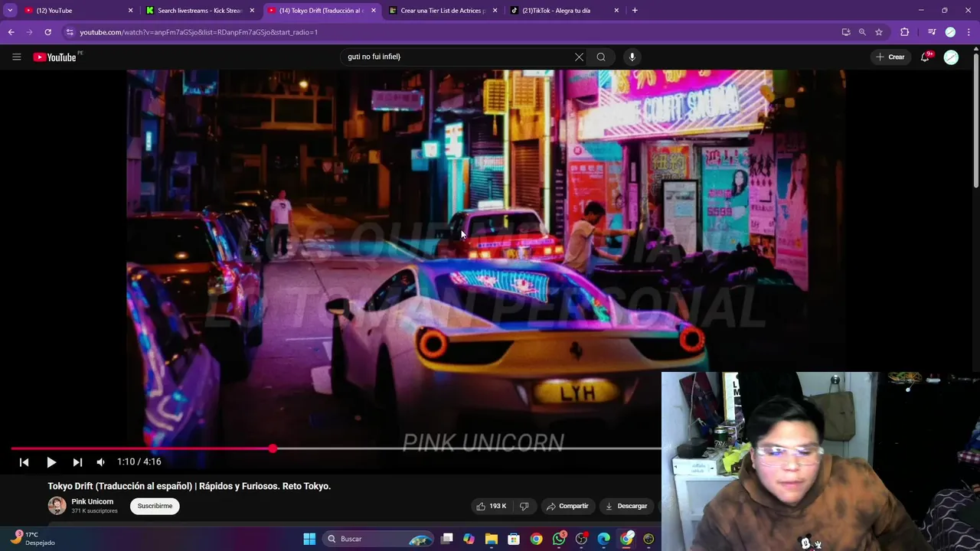This screenshot has height=551, width=980.
Task: Seek using the red progress bar handle
Action: coord(273,448)
